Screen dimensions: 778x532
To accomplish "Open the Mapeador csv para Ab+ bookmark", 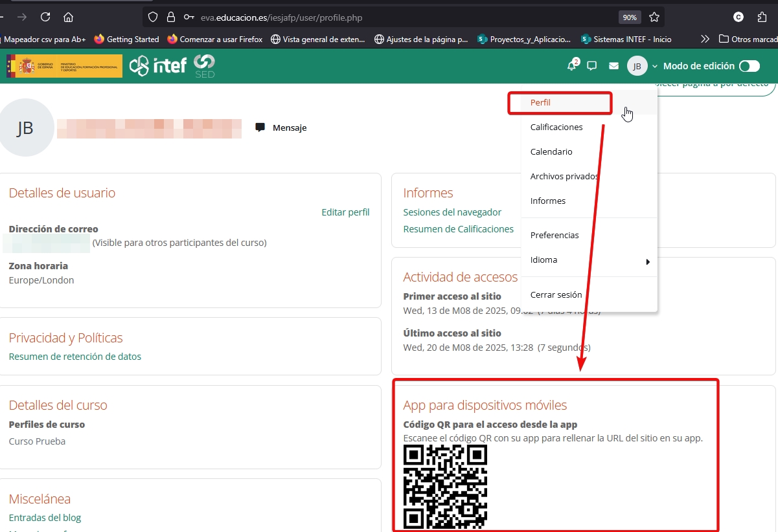I will 44,39.
